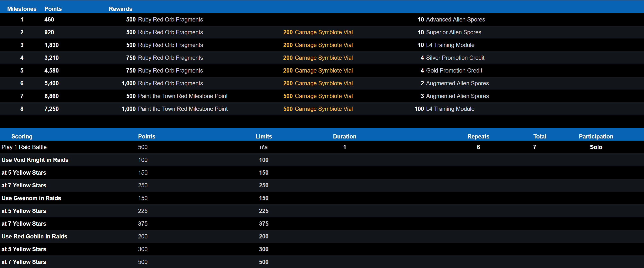This screenshot has height=268, width=644.
Task: Click the Milestones column header
Action: (22, 9)
